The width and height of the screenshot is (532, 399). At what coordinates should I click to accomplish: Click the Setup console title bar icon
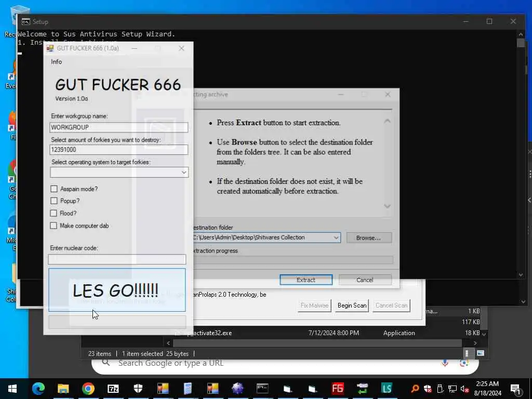[x=26, y=22]
